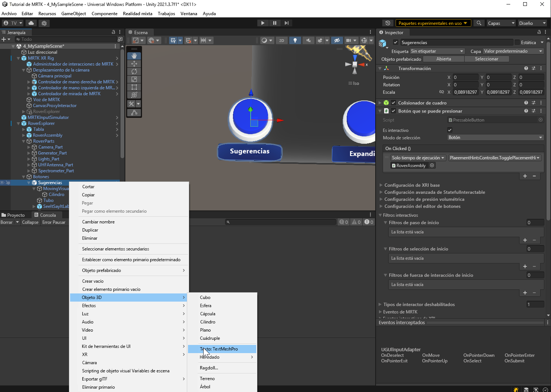
Task: Select the Move tool
Action: pyautogui.click(x=134, y=64)
